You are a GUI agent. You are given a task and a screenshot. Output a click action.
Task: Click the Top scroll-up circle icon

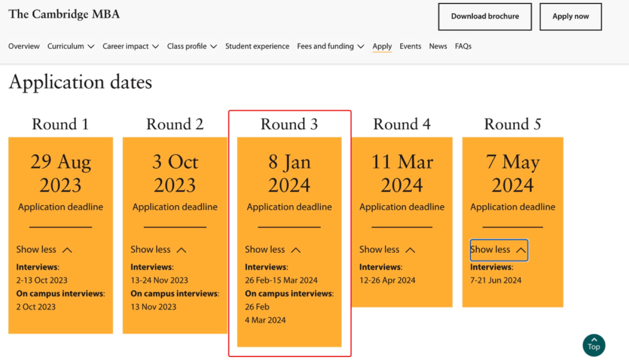pyautogui.click(x=593, y=345)
